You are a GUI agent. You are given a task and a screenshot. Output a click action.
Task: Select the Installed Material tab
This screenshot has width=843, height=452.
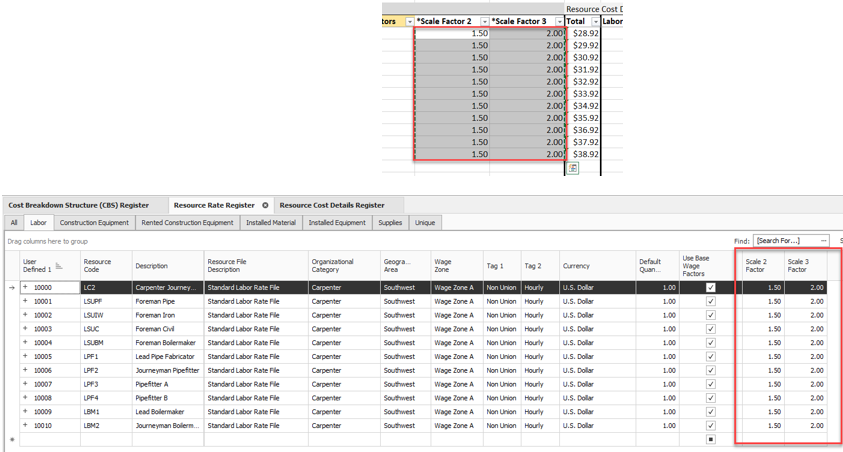(271, 223)
